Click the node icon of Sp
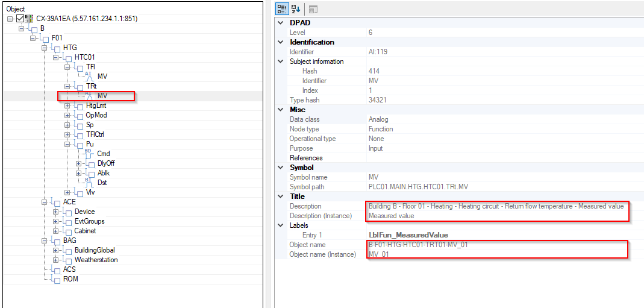This screenshot has width=644, height=308. (79, 124)
